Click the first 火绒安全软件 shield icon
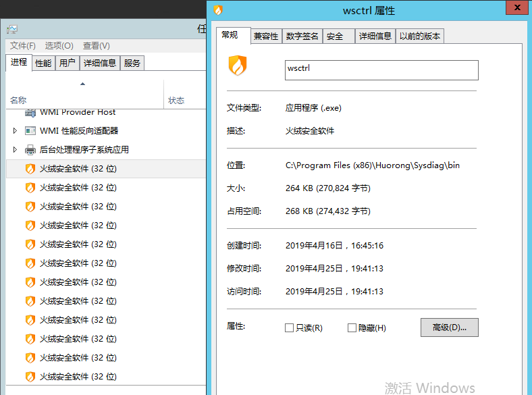Image resolution: width=532 pixels, height=395 pixels. [x=30, y=169]
